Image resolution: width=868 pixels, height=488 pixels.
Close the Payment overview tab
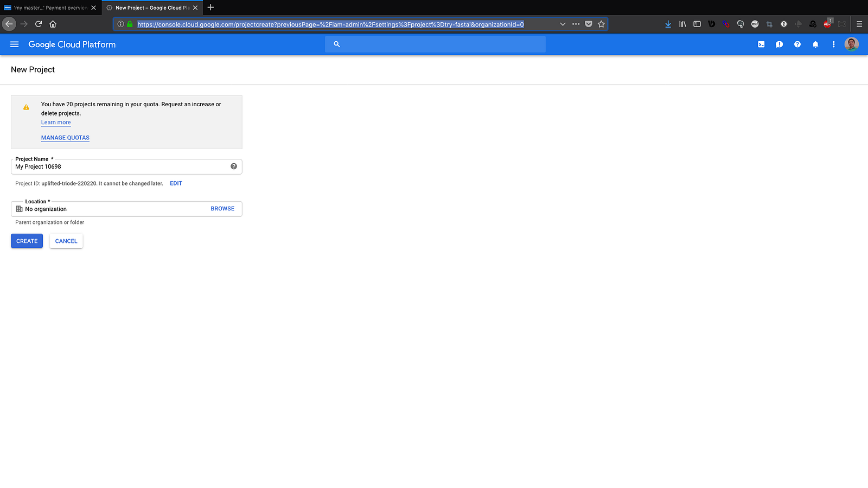pos(93,8)
